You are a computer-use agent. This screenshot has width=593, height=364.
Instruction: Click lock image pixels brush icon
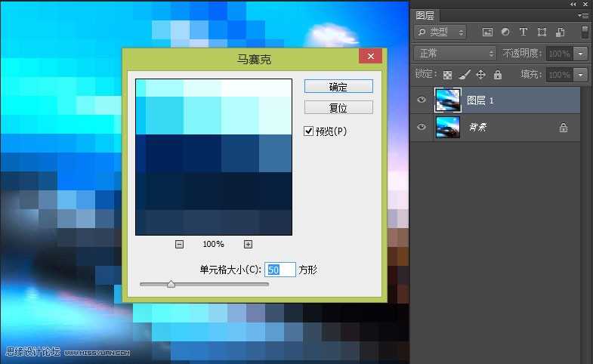click(465, 75)
